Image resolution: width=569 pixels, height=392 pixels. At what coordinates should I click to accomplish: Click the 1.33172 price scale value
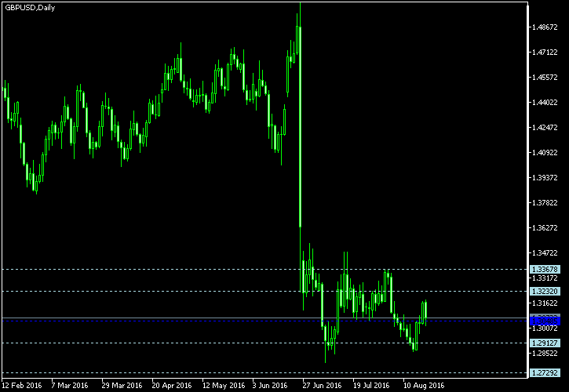coord(545,278)
